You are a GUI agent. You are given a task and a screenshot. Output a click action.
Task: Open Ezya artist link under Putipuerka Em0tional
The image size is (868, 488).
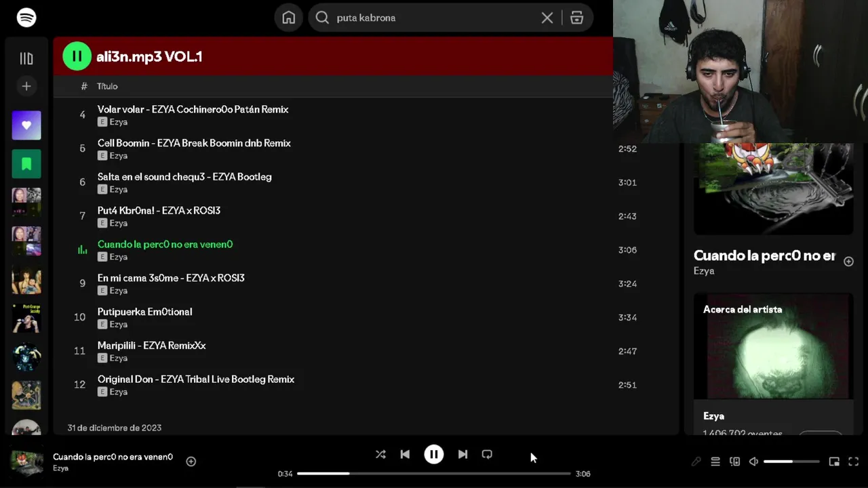[x=119, y=324]
